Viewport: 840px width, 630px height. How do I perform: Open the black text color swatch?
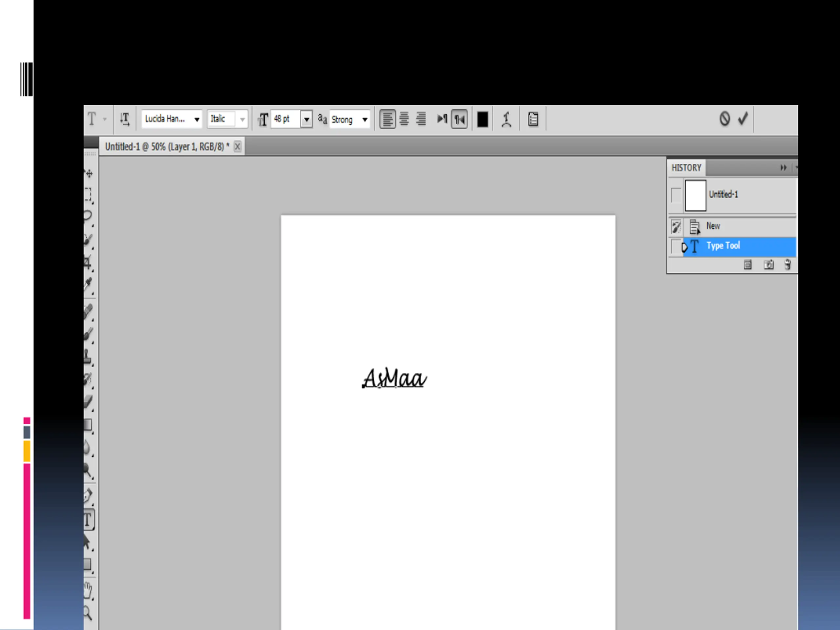coord(482,120)
